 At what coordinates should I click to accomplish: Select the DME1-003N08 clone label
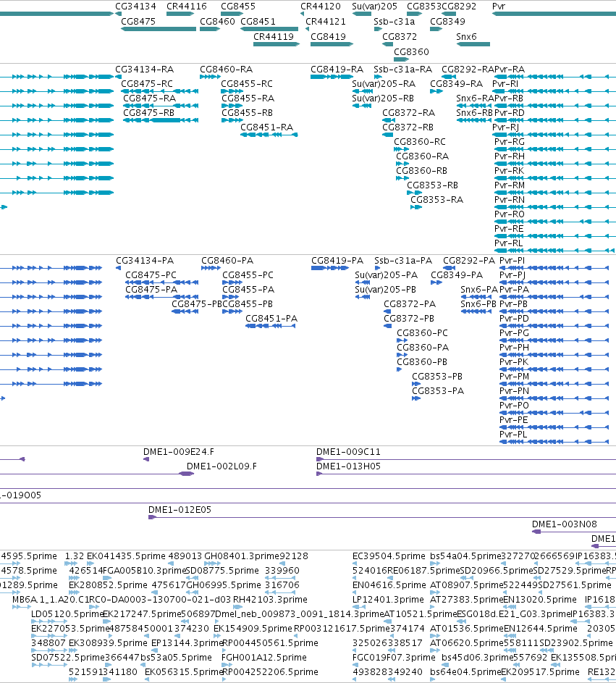pyautogui.click(x=564, y=524)
